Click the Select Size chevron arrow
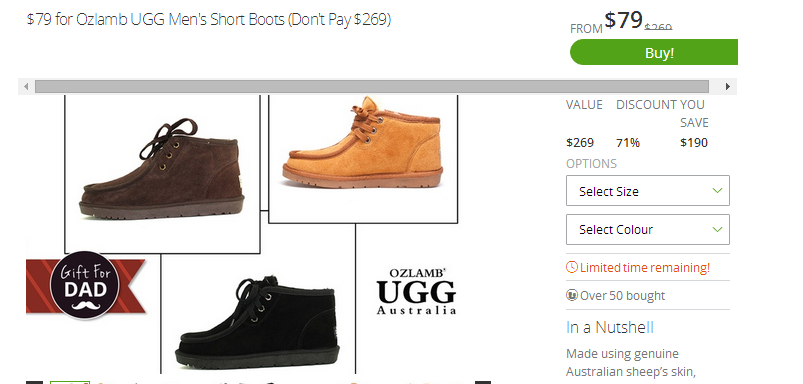Image resolution: width=803 pixels, height=384 pixels. click(x=717, y=190)
